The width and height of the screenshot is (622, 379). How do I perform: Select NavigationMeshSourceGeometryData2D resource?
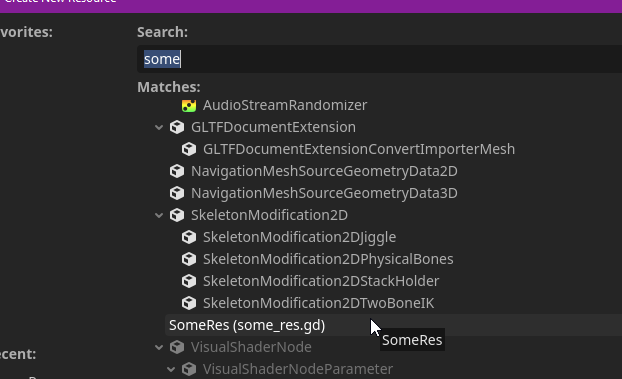[324, 171]
